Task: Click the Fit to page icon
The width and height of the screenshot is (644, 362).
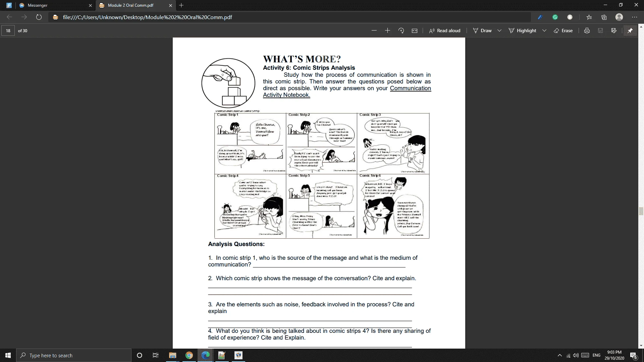Action: tap(415, 31)
